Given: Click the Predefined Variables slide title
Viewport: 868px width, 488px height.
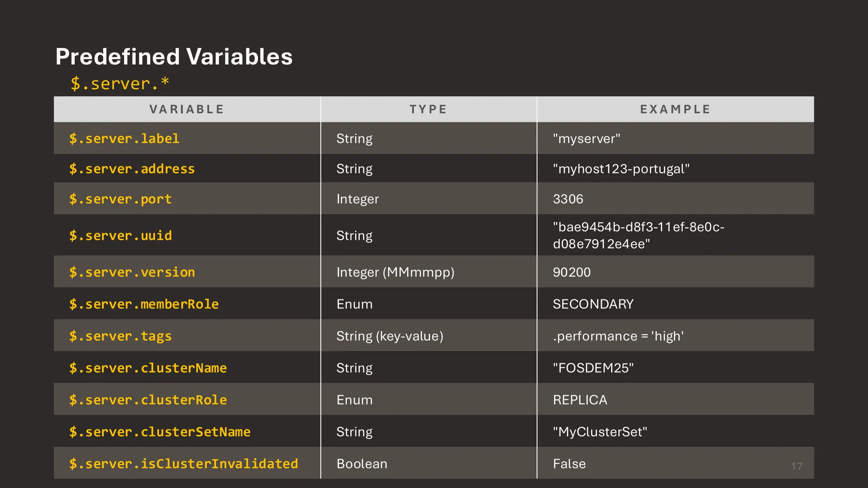Looking at the screenshot, I should (174, 57).
